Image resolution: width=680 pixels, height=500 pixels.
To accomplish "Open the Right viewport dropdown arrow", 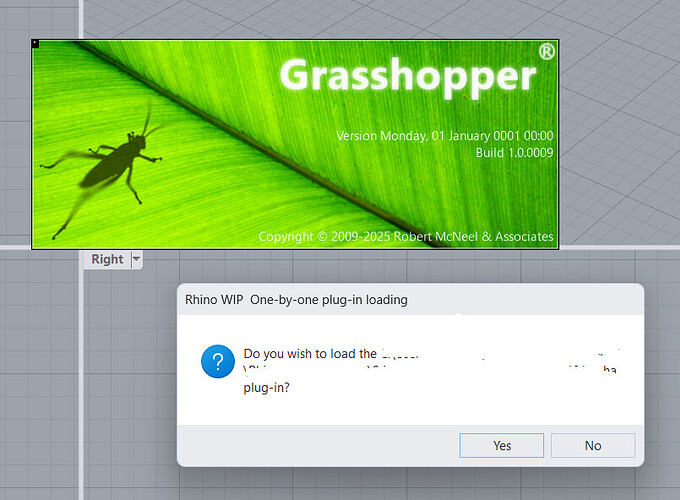I will tap(137, 259).
